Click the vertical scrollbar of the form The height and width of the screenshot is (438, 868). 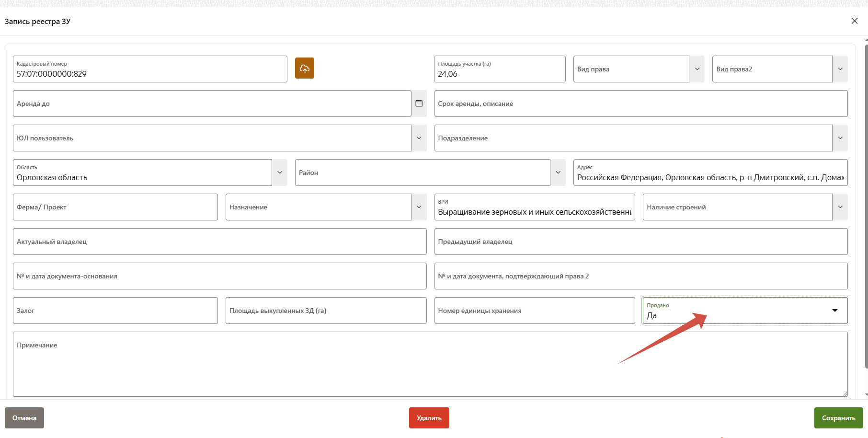866,206
